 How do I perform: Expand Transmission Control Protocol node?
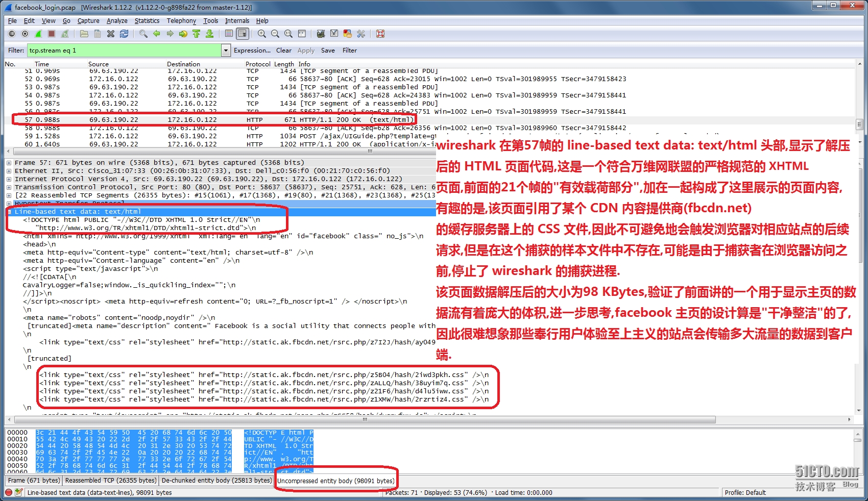click(9, 187)
